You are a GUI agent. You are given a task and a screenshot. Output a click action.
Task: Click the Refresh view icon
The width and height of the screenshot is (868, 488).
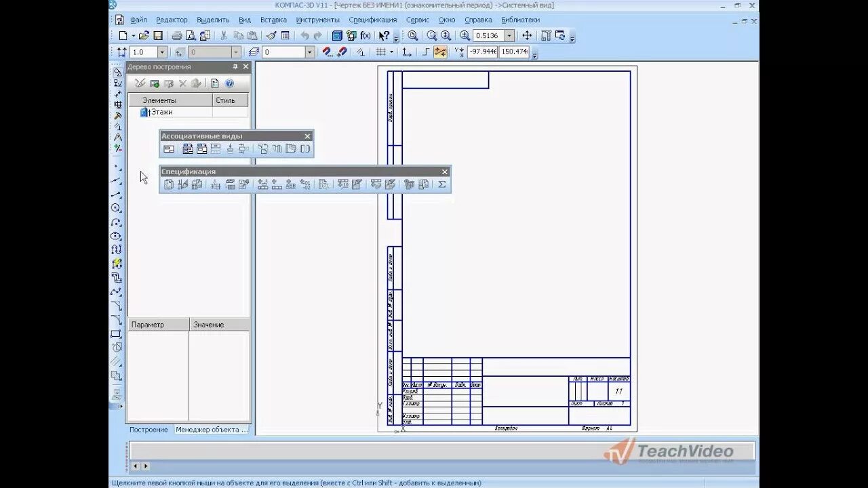(x=560, y=36)
